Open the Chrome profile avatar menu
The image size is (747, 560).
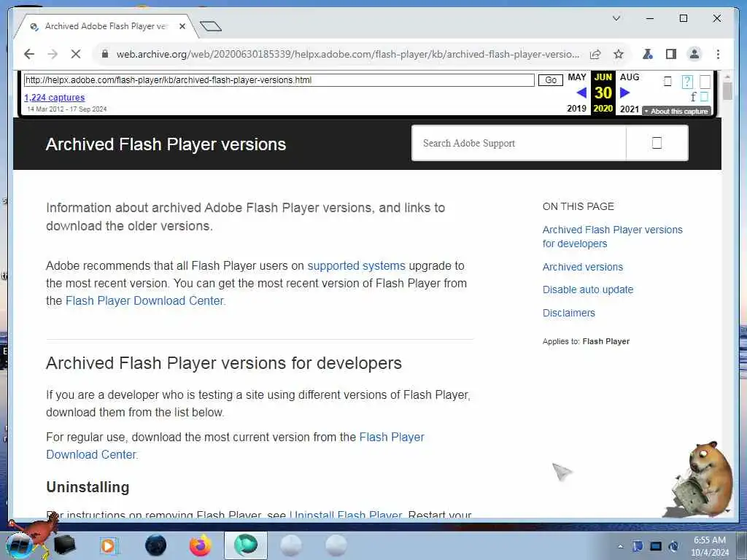[x=694, y=54]
